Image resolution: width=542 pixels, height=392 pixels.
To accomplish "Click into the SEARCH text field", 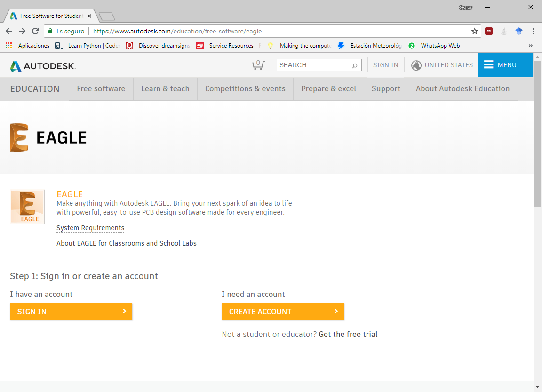I will tap(313, 65).
